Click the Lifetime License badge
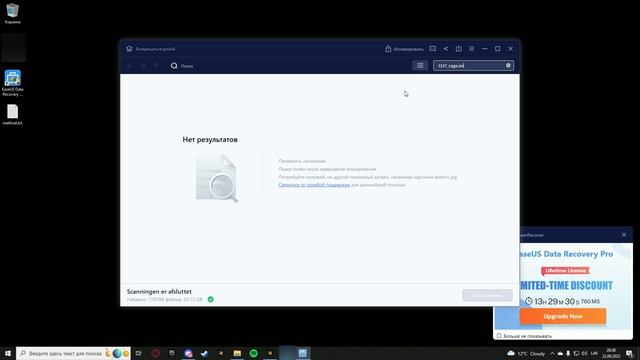Screen dimensions: 640x360 tap(565, 271)
